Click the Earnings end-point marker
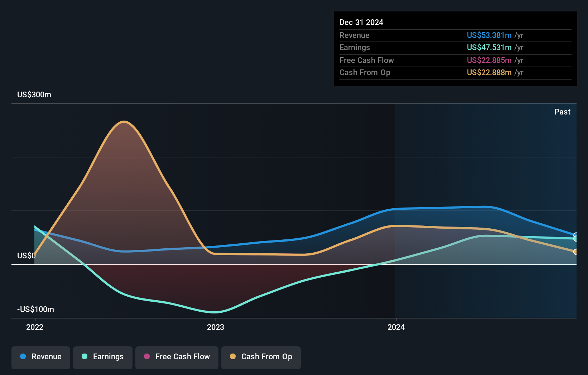This screenshot has height=375, width=588. [x=575, y=238]
